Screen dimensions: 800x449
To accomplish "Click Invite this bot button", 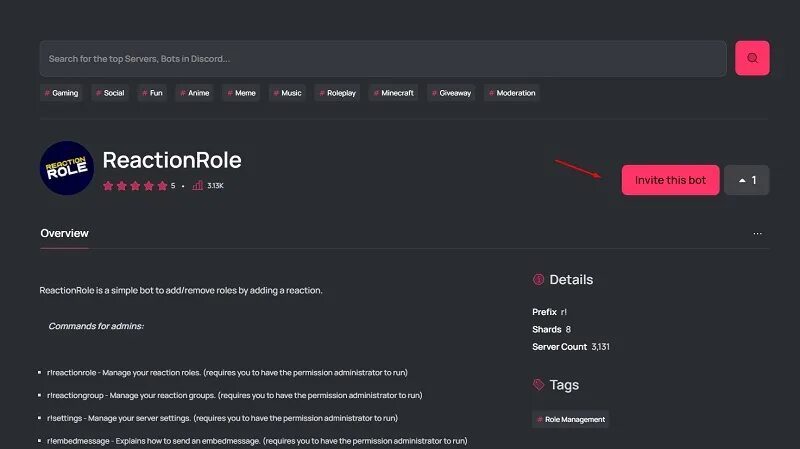I will pyautogui.click(x=670, y=180).
